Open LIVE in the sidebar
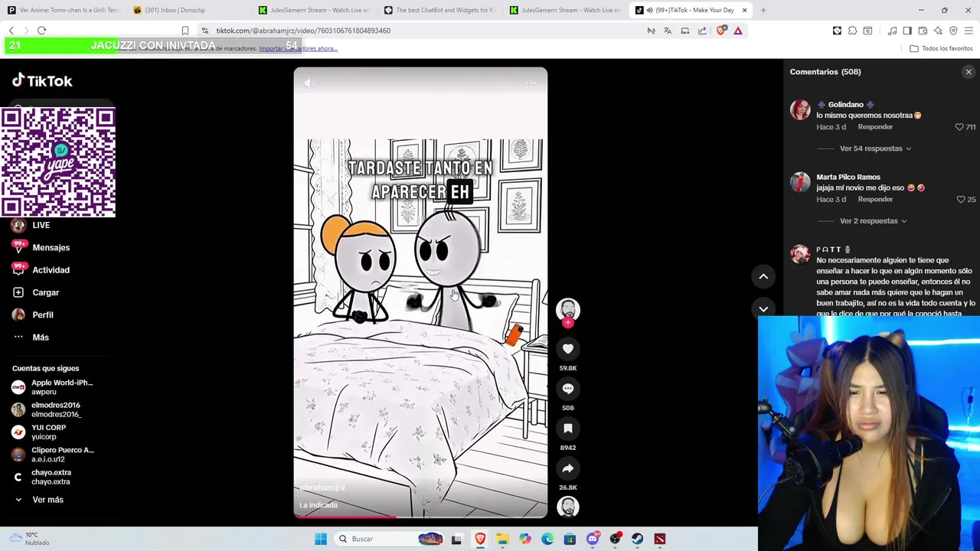The width and height of the screenshot is (980, 551). click(x=41, y=225)
